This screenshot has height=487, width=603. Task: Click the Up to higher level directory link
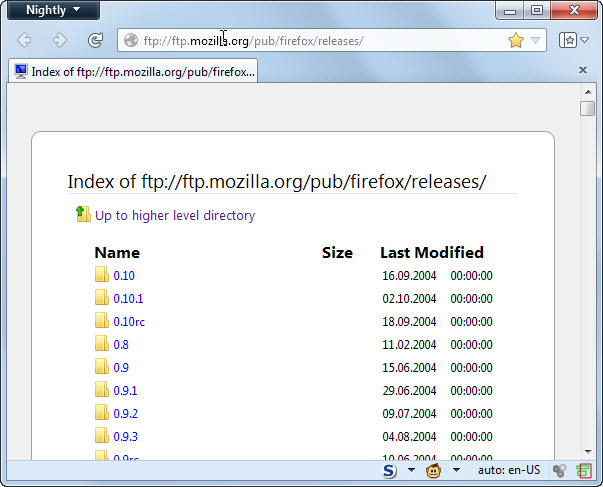pyautogui.click(x=175, y=215)
